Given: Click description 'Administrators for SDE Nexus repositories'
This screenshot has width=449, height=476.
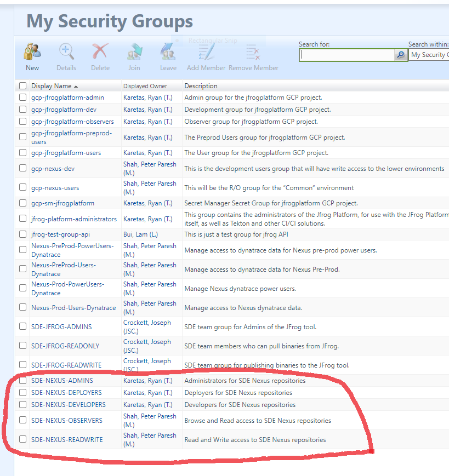Looking at the screenshot, I should (x=245, y=381).
